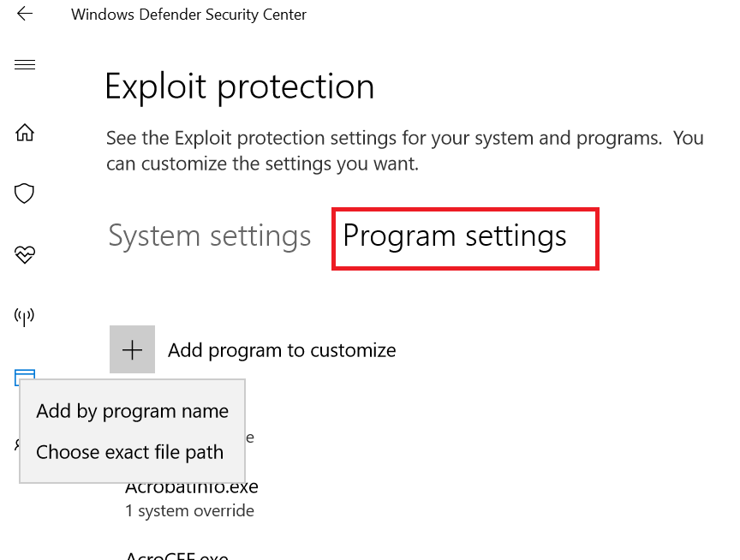
Task: Open the Home icon in the sidebar
Action: point(24,133)
